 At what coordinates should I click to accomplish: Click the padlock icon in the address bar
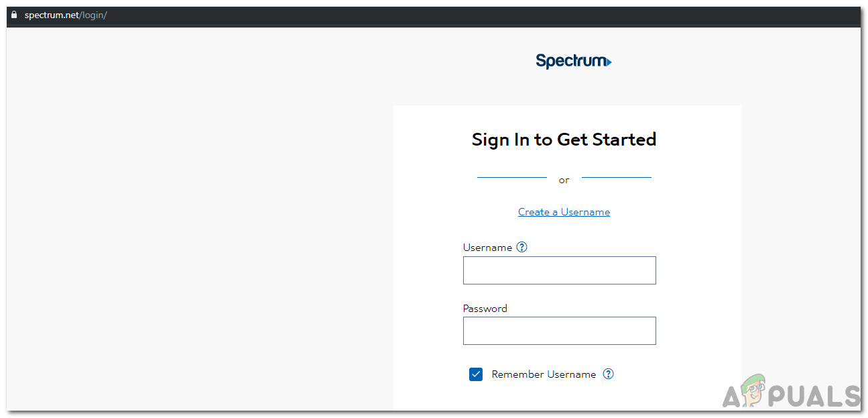point(14,15)
